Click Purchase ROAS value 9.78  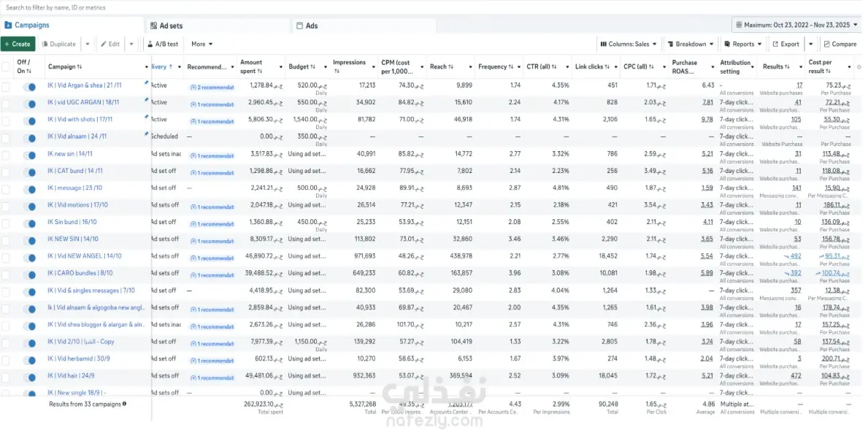pyautogui.click(x=708, y=120)
